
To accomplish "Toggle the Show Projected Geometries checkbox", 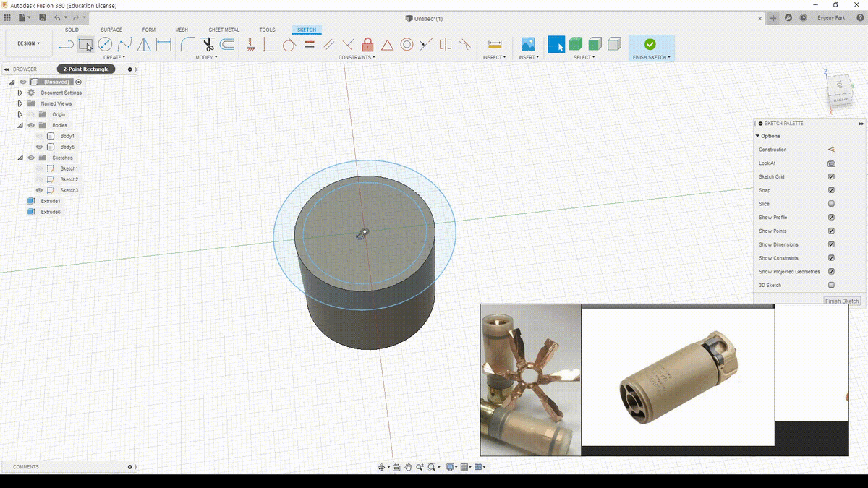I will 831,271.
